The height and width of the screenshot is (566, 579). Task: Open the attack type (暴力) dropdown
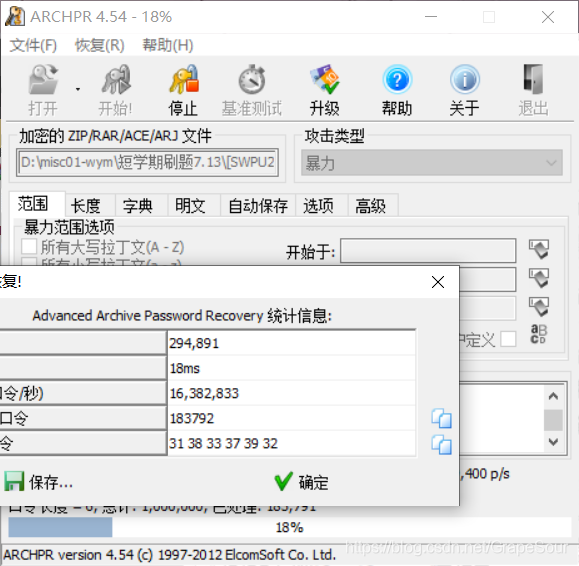432,162
